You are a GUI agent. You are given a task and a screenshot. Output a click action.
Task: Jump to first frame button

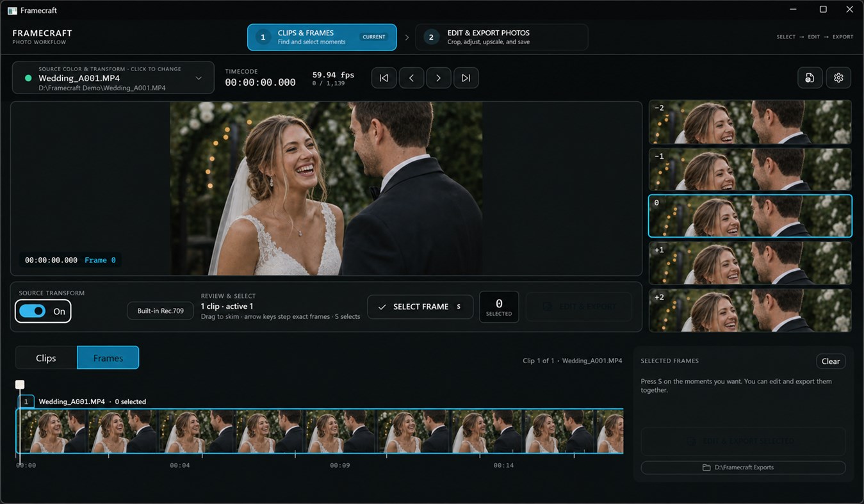click(384, 78)
